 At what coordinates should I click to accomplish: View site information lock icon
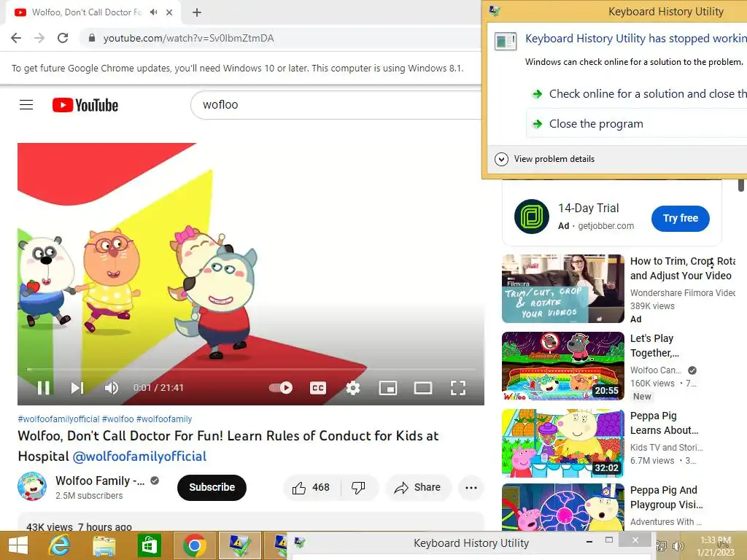click(92, 38)
